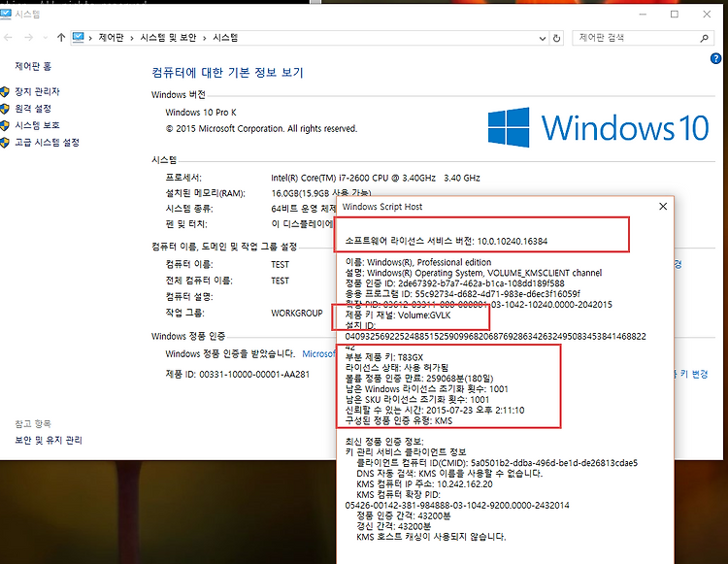Screen dimensions: 728x564
Task: Click 시스템 breadcrumb in address bar
Action: [225, 38]
